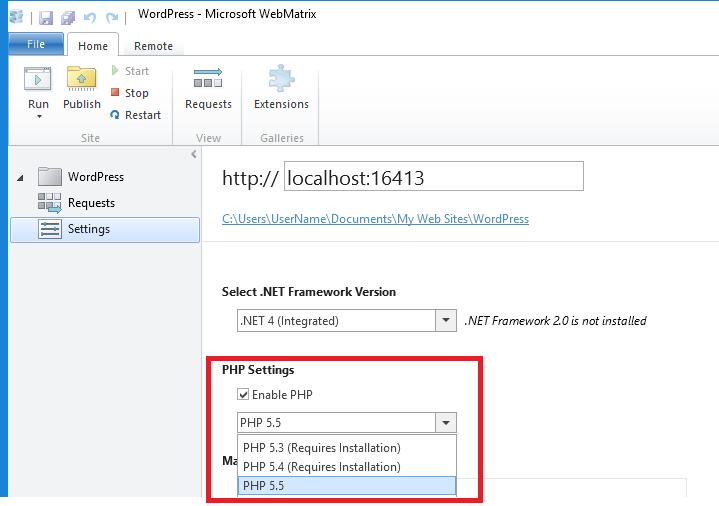Click the Undo arrow icon

90,17
